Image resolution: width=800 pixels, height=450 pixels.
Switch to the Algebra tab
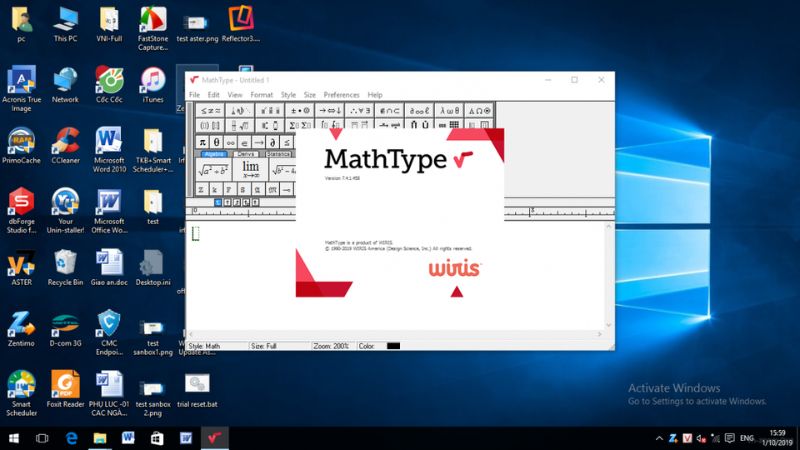point(214,154)
